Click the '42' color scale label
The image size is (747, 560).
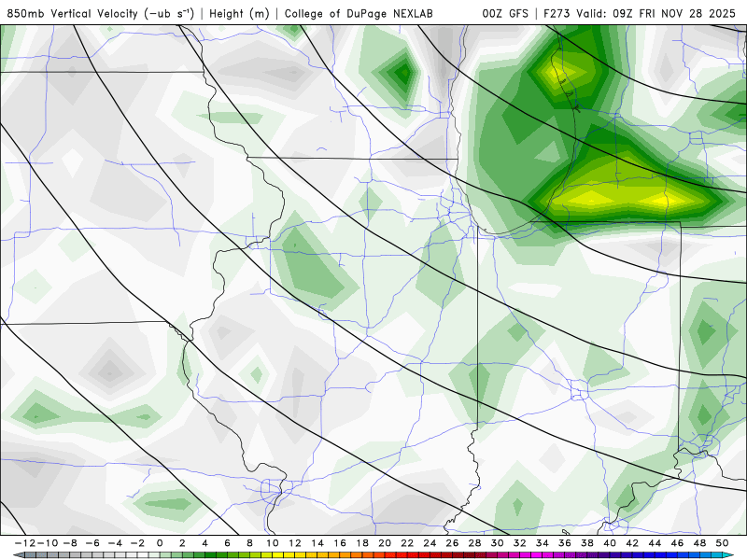pos(632,543)
